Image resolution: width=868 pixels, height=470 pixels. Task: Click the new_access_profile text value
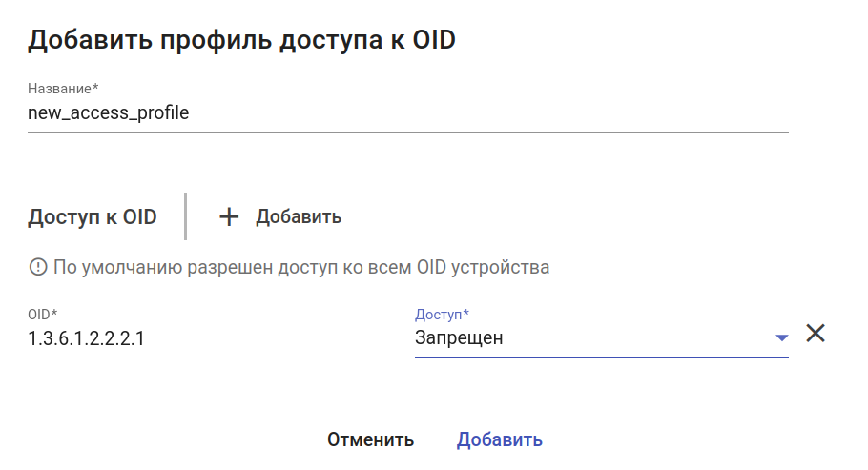(x=109, y=113)
